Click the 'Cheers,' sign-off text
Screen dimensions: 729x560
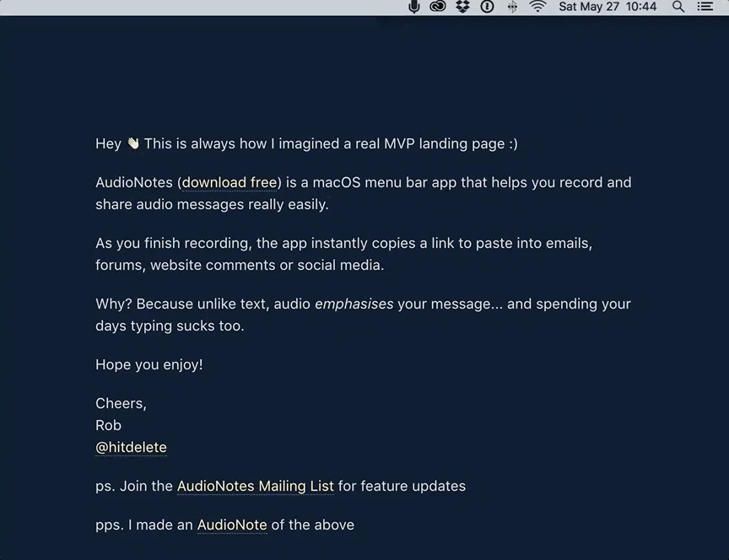[121, 403]
